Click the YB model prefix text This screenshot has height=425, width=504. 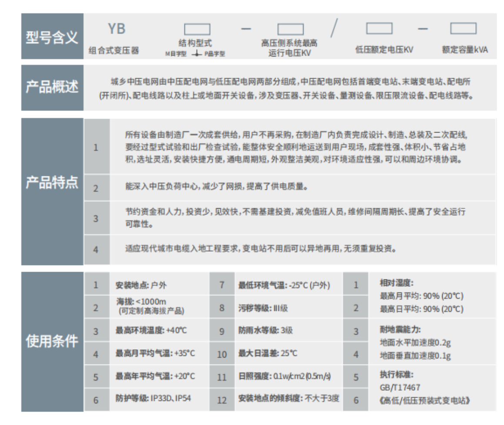tap(116, 30)
